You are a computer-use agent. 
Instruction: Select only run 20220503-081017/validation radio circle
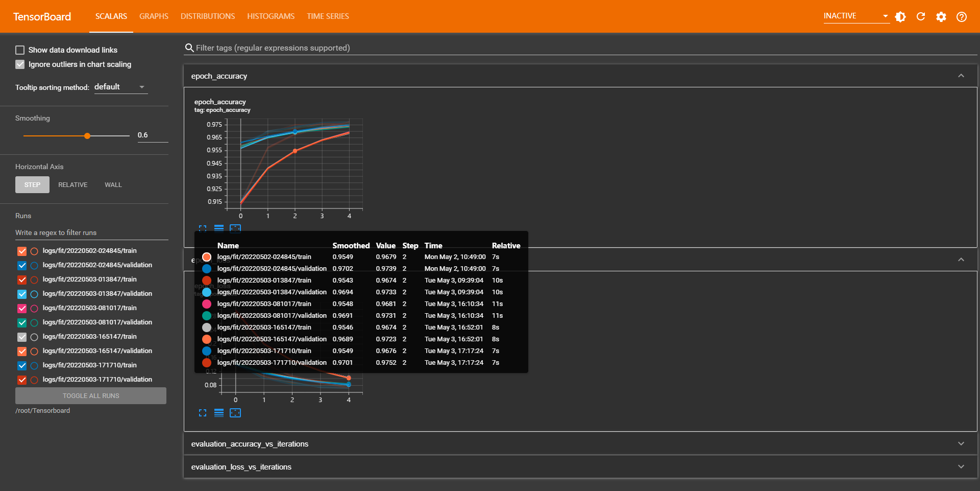coord(34,323)
